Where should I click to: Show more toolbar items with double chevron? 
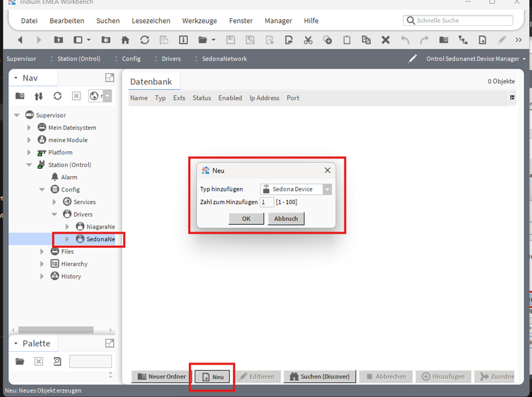point(519,40)
